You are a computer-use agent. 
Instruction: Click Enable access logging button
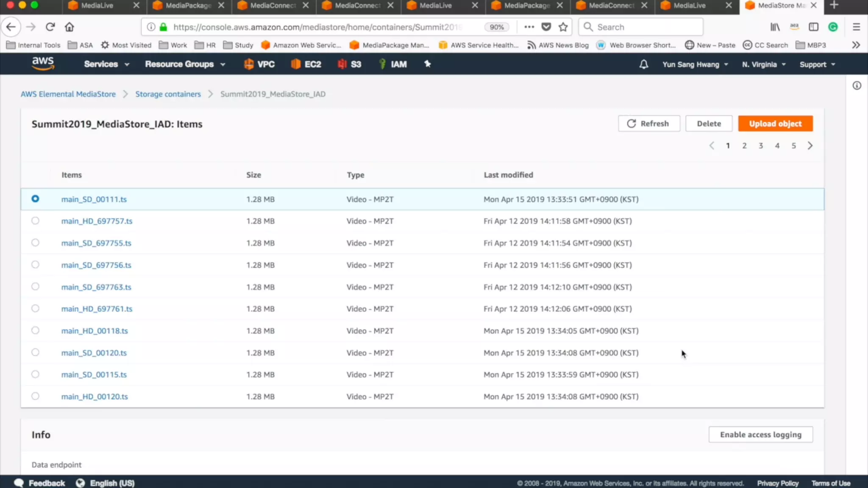click(760, 435)
